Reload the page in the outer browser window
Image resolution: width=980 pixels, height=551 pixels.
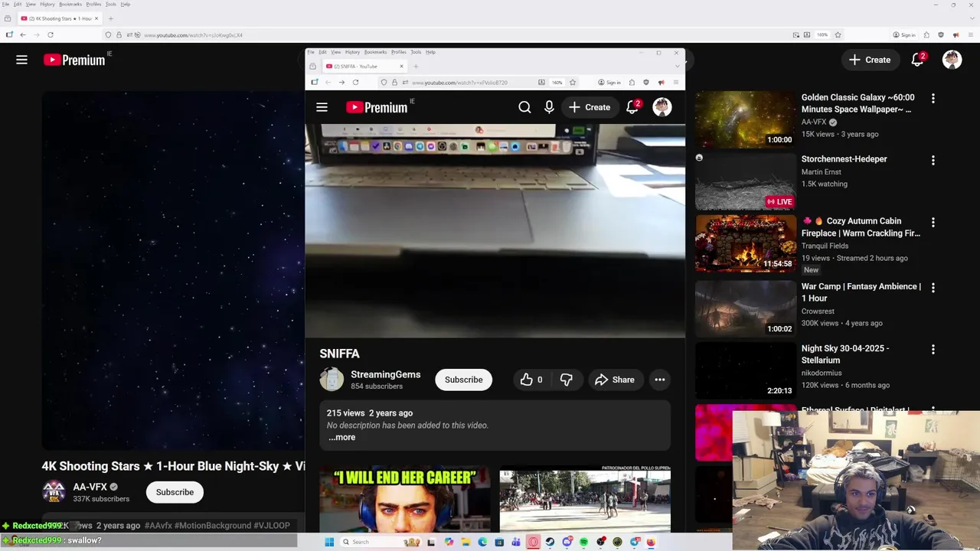click(x=51, y=34)
